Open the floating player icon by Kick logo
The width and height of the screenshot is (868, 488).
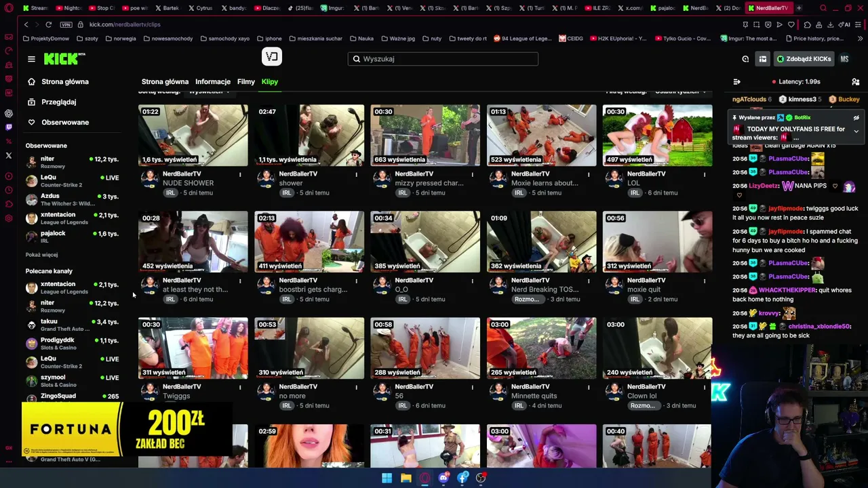[272, 57]
